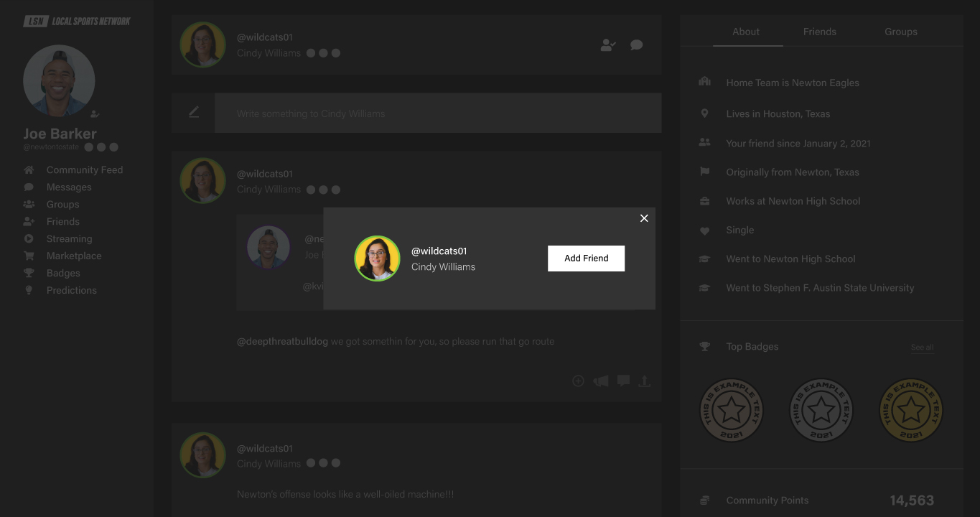Click the Predictions lightbulb icon
This screenshot has height=517, width=980.
(x=29, y=291)
